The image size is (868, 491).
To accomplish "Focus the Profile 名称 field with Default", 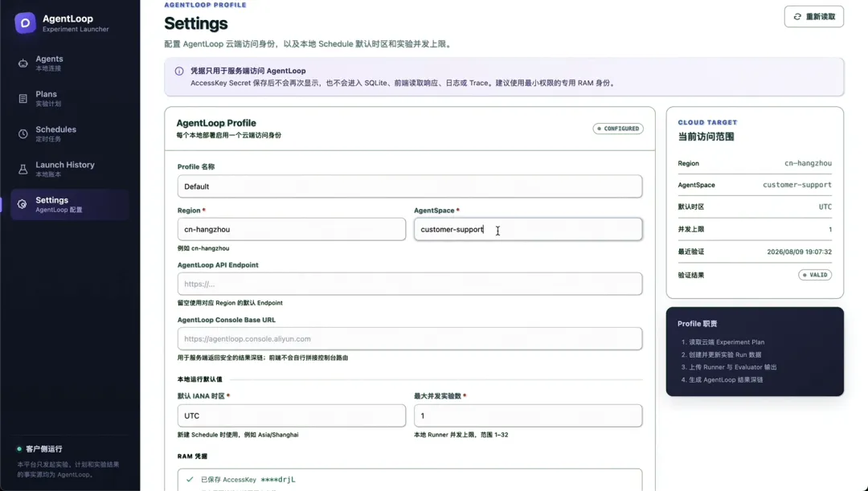I will 410,186.
